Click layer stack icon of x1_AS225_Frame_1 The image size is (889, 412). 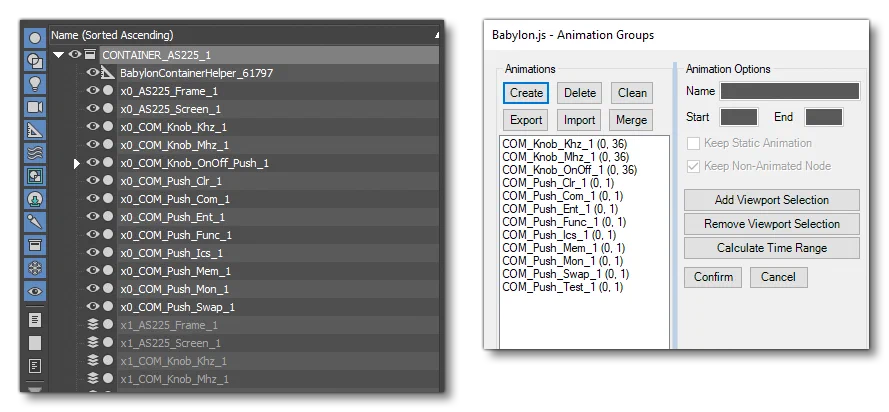coord(93,325)
